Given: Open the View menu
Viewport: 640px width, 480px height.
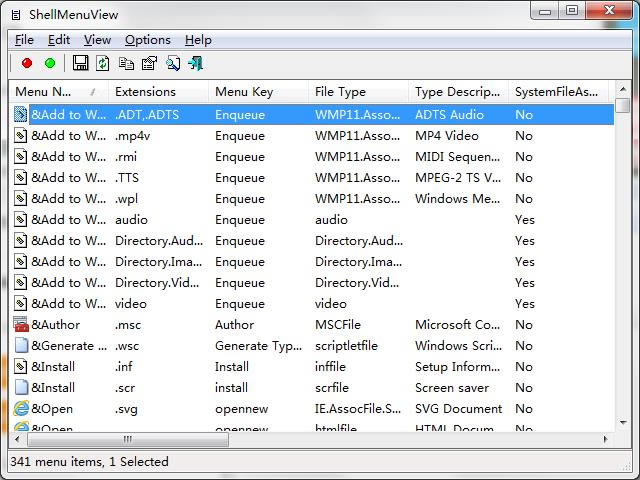Looking at the screenshot, I should (x=97, y=40).
